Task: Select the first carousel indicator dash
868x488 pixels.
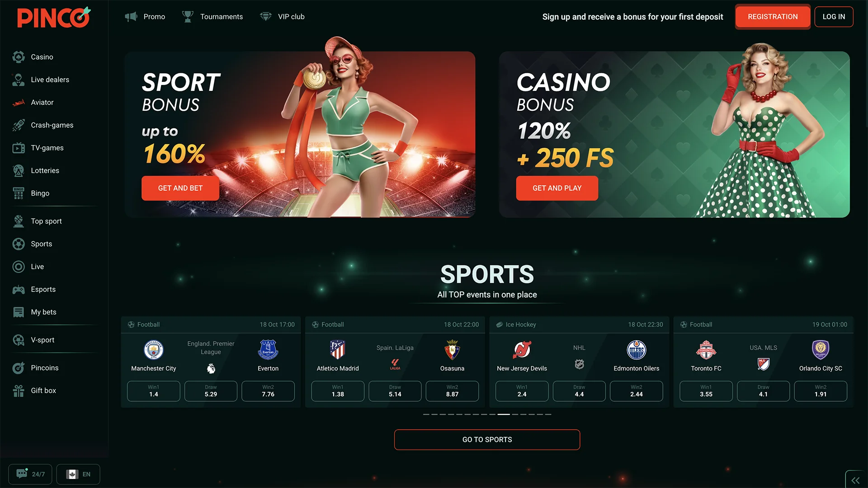Action: [426, 414]
